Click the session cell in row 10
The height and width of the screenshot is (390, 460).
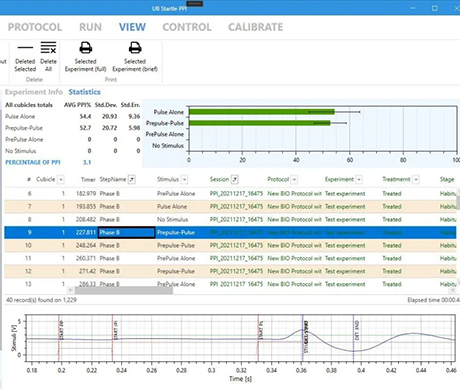click(236, 245)
